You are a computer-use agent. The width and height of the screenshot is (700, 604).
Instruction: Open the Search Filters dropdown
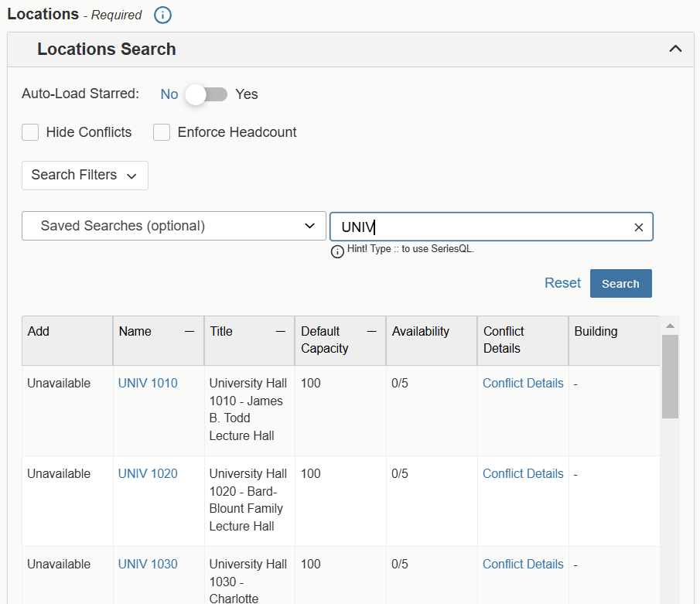tap(84, 176)
